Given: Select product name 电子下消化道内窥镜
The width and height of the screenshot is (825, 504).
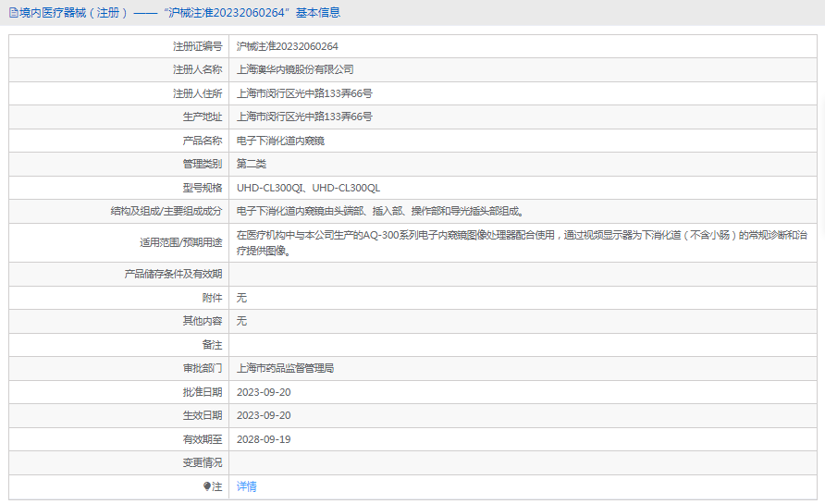Looking at the screenshot, I should point(280,141).
